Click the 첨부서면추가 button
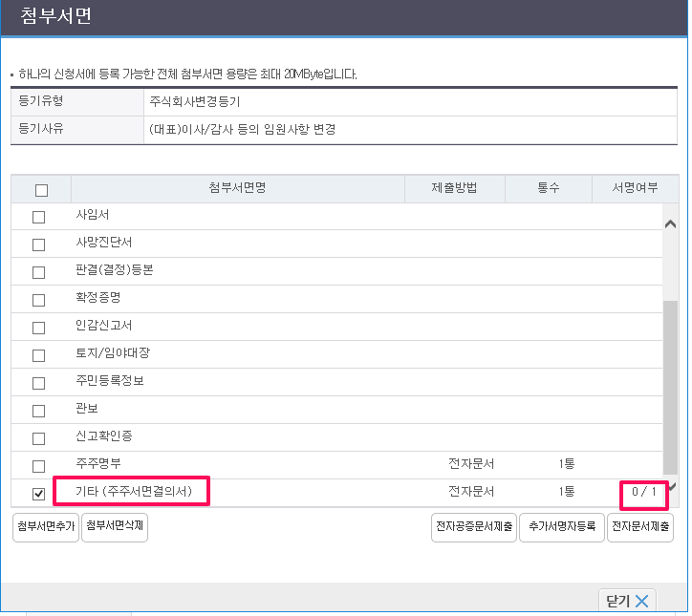 (x=46, y=527)
